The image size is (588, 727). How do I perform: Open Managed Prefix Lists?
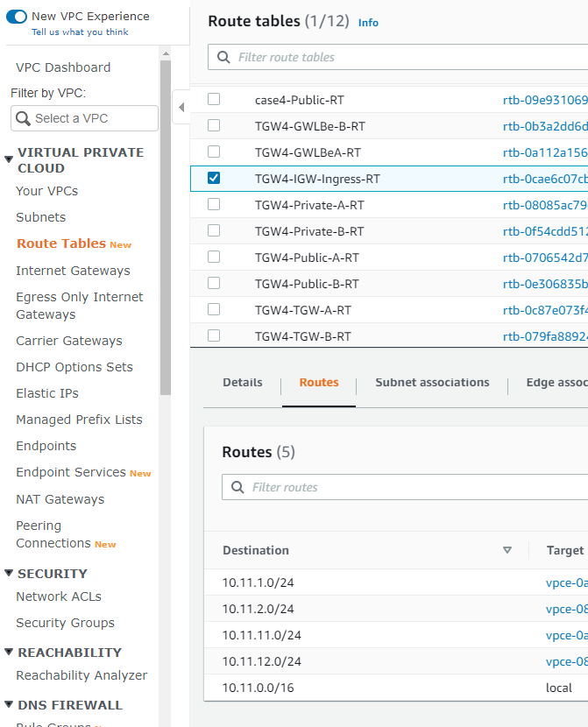click(79, 420)
